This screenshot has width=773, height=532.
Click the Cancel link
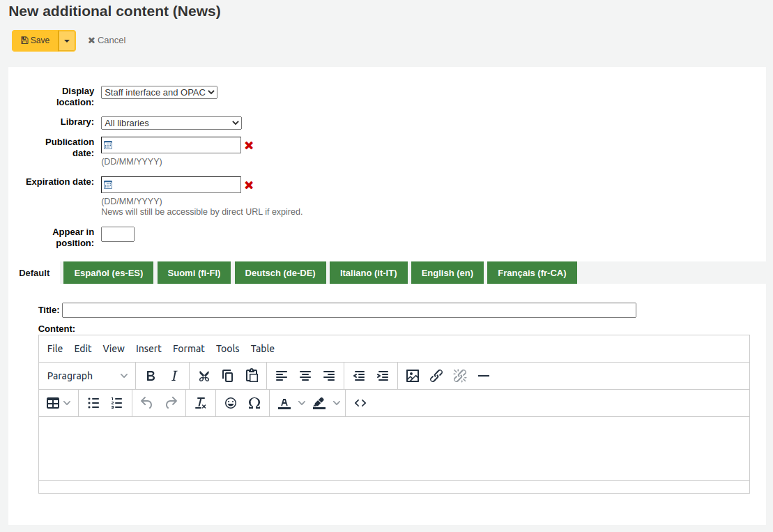click(x=107, y=40)
